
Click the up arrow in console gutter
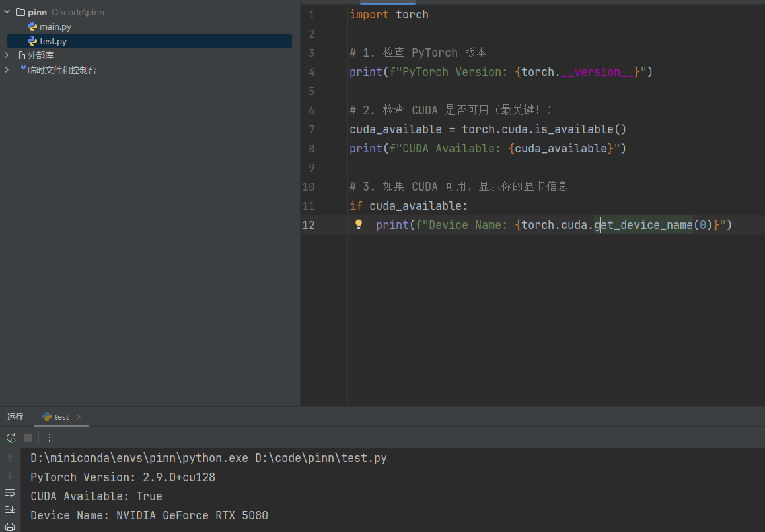10,458
